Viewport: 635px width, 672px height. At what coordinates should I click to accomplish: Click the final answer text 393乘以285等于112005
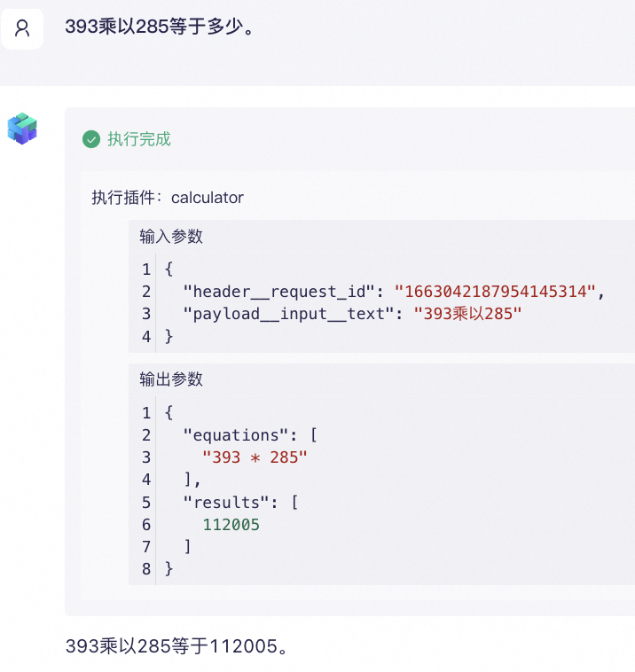[x=176, y=646]
